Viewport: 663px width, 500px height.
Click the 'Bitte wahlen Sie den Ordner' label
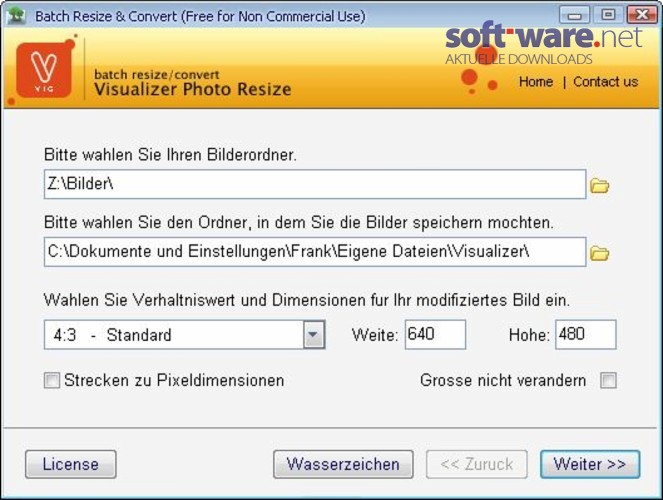(x=299, y=222)
